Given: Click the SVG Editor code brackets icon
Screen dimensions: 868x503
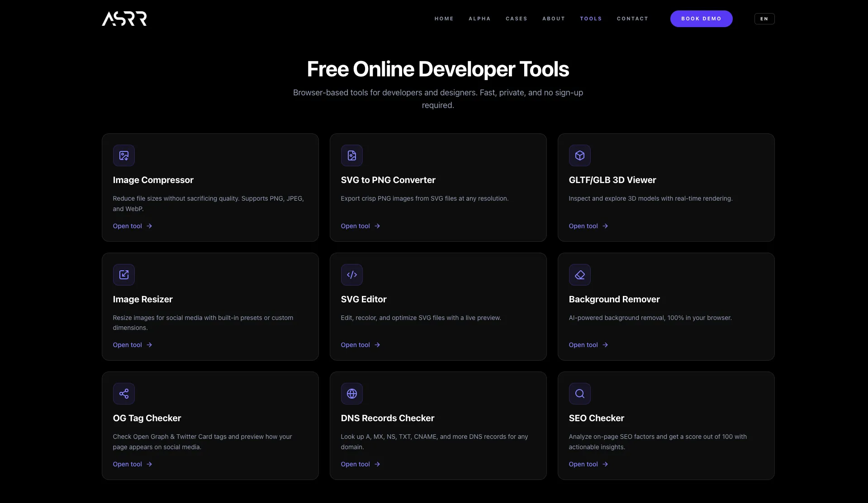Looking at the screenshot, I should click(352, 275).
